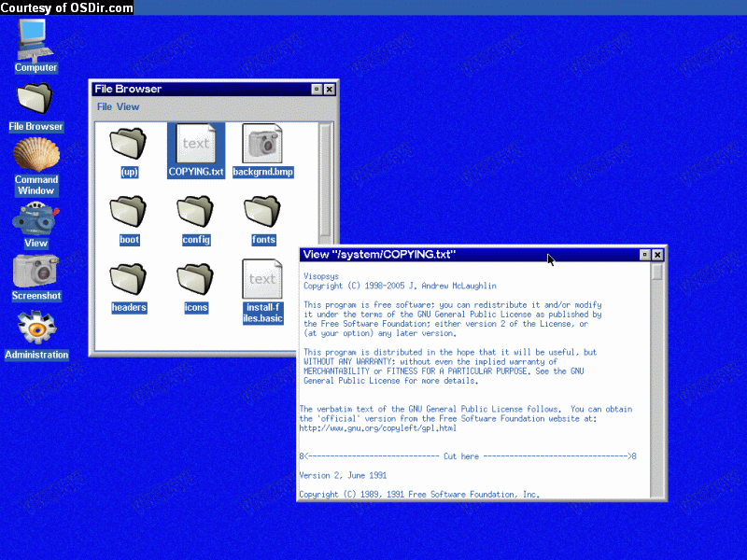Select the install-files.basic text file icon
This screenshot has width=747, height=560.
[262, 291]
